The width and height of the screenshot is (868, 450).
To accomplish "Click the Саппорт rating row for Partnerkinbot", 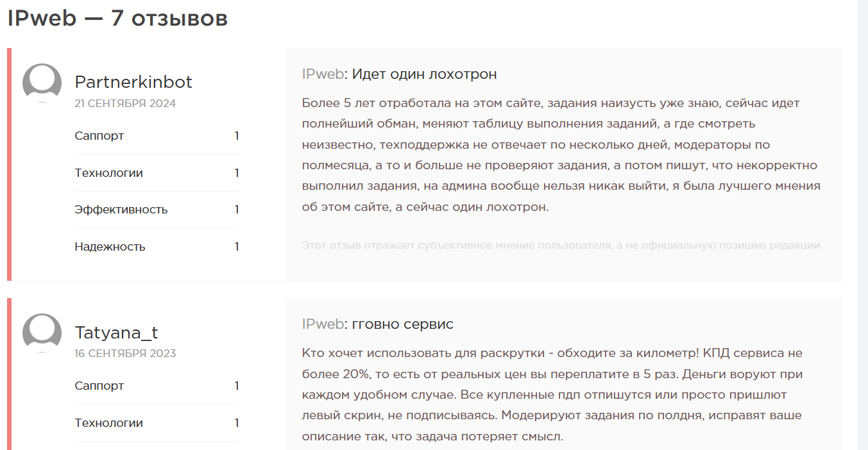I will tap(157, 136).
